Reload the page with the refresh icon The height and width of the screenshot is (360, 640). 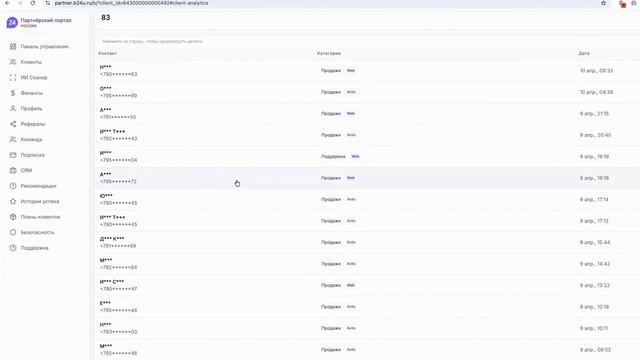[x=33, y=3]
